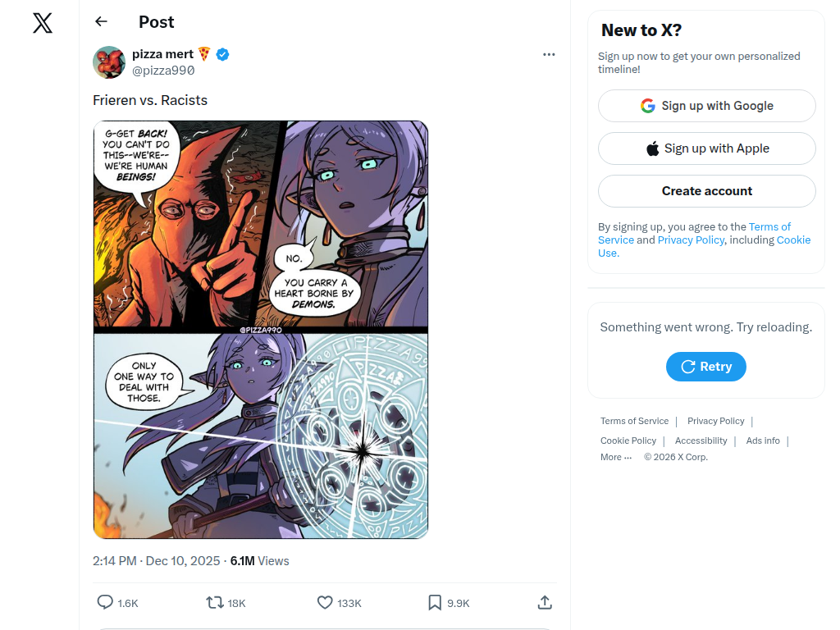
Task: Open the reply comment icon
Action: 105,603
